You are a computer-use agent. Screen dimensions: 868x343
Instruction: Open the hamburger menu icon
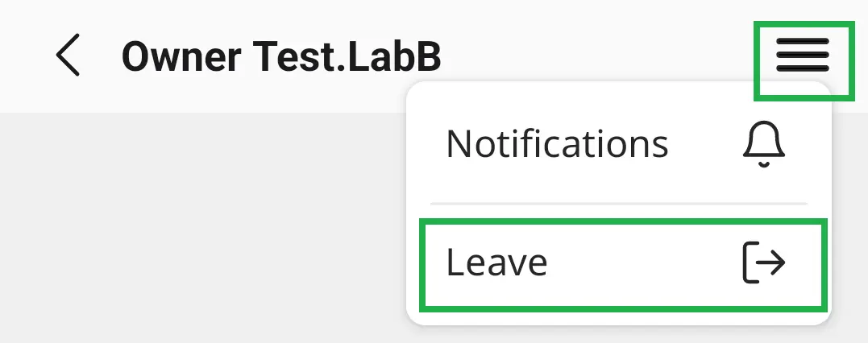[x=802, y=60]
